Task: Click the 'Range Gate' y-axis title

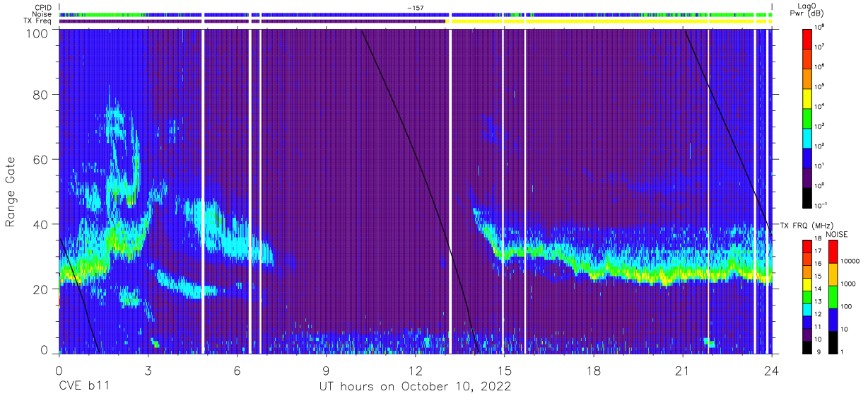Action: click(x=11, y=192)
